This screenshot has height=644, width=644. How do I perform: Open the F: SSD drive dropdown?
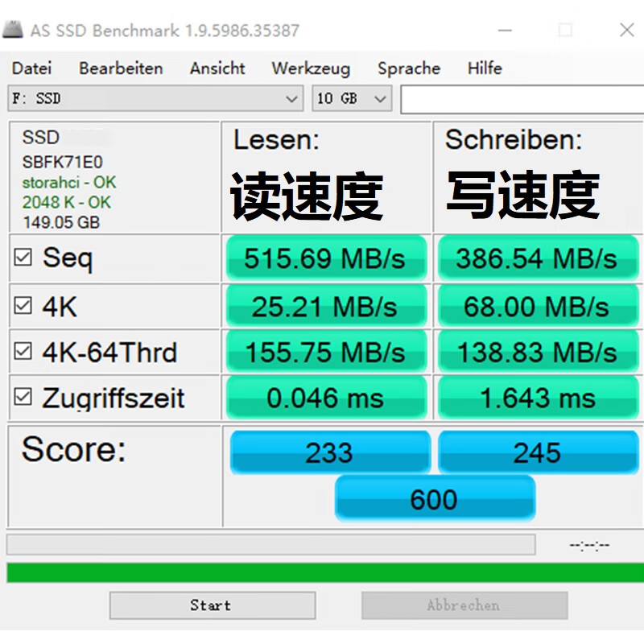[156, 99]
